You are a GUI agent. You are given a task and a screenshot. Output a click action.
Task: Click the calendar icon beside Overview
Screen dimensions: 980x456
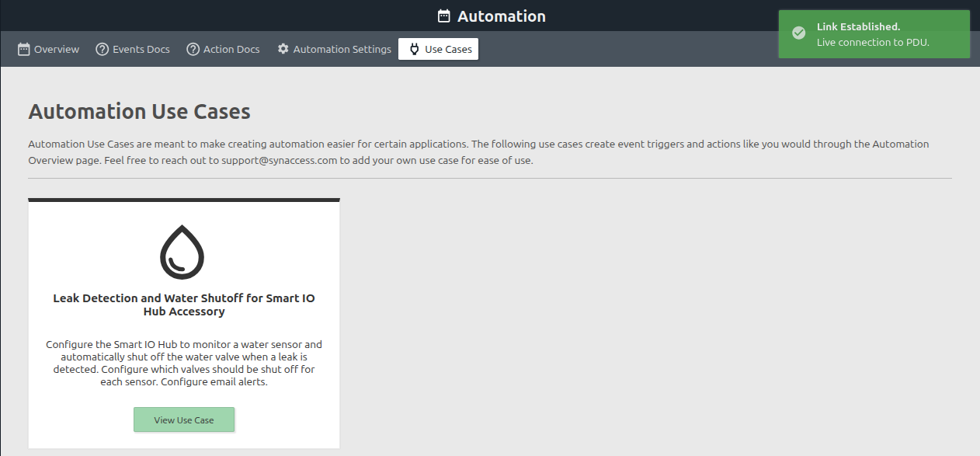[x=24, y=49]
